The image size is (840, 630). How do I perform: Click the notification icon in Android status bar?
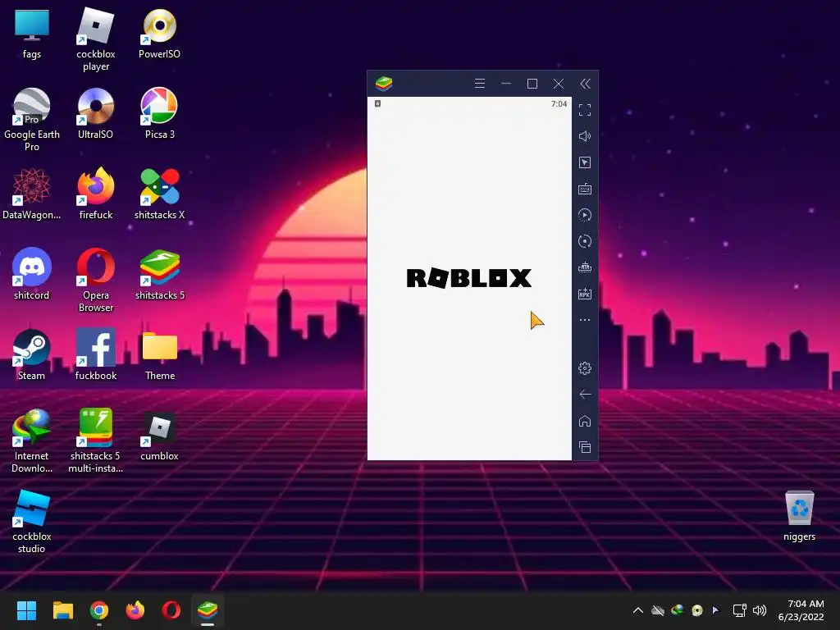coord(377,103)
